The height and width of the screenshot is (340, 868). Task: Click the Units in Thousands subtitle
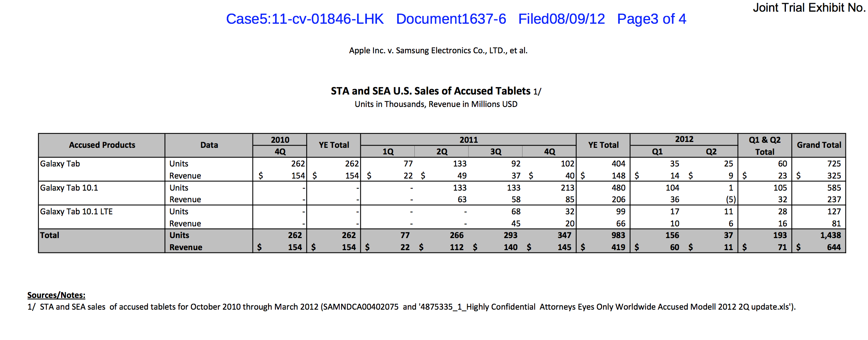click(x=436, y=104)
